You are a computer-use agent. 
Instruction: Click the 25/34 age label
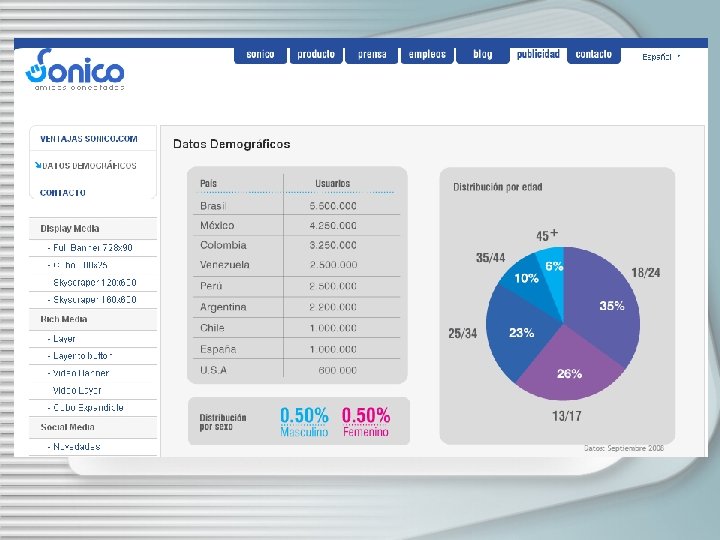462,333
